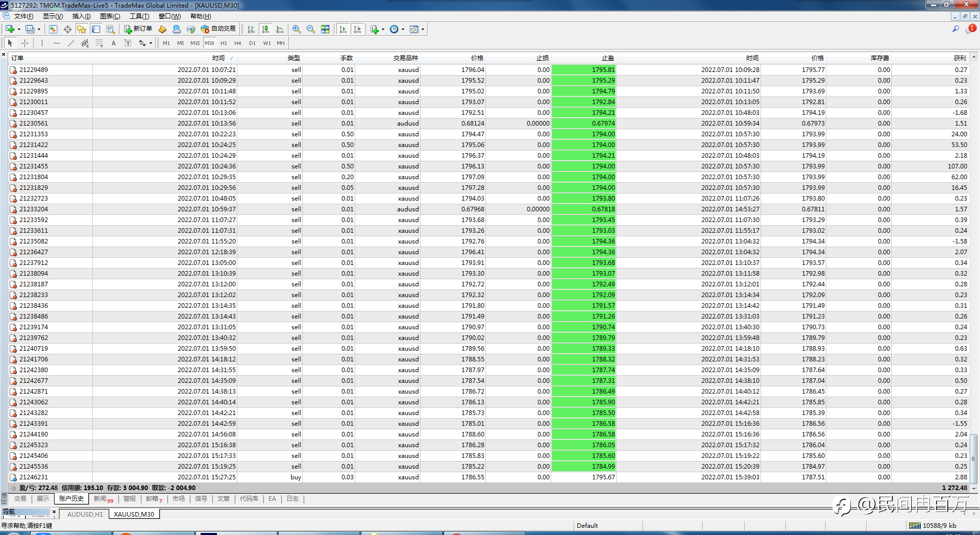980x535 pixels.
Task: Zoom in on the chart
Action: click(x=297, y=29)
